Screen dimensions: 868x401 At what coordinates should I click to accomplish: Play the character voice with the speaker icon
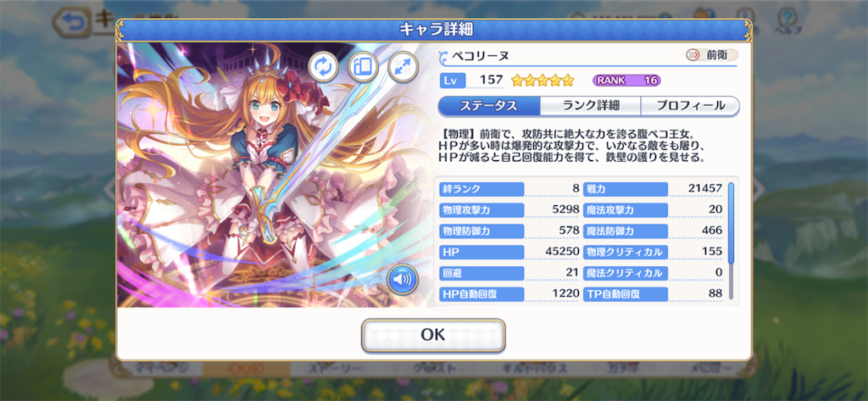[x=402, y=279]
